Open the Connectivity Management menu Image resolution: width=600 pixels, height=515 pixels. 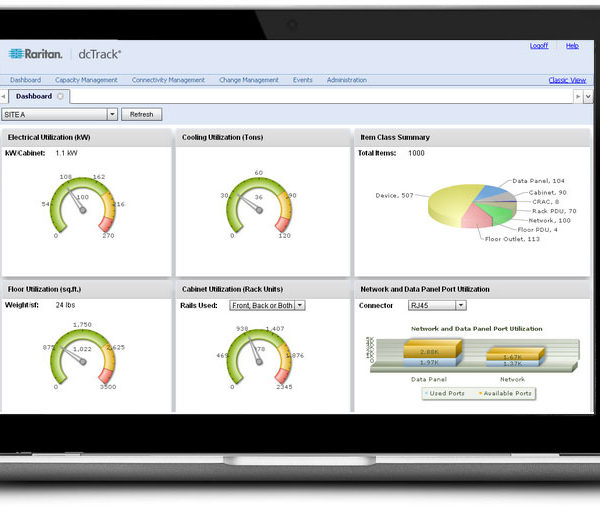(x=168, y=80)
